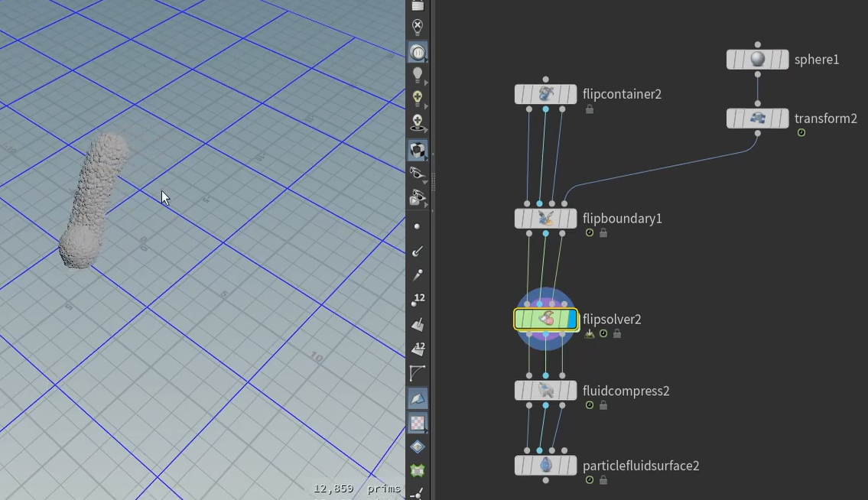Select the fluidcompress2 node

(x=545, y=391)
